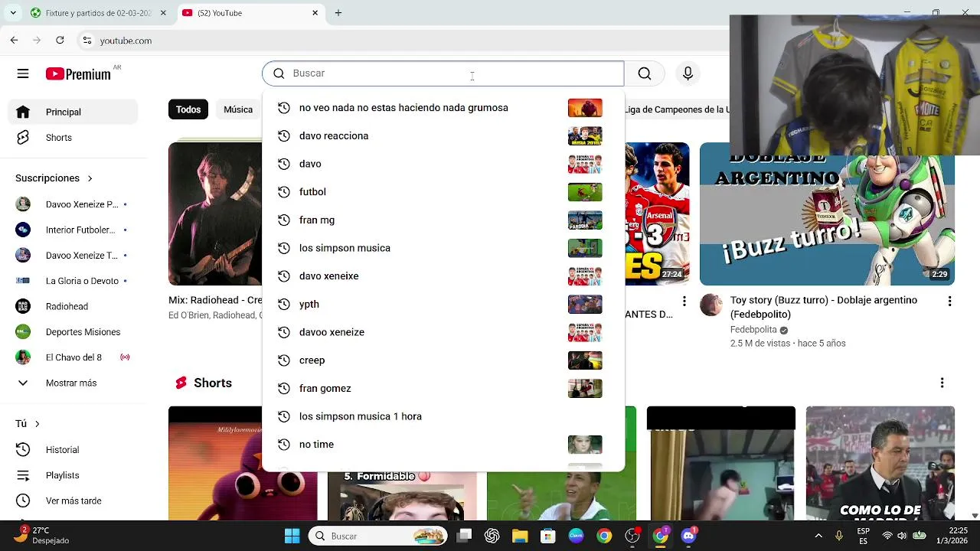Open the Toy story Buzz turro thumbnail

827,214
